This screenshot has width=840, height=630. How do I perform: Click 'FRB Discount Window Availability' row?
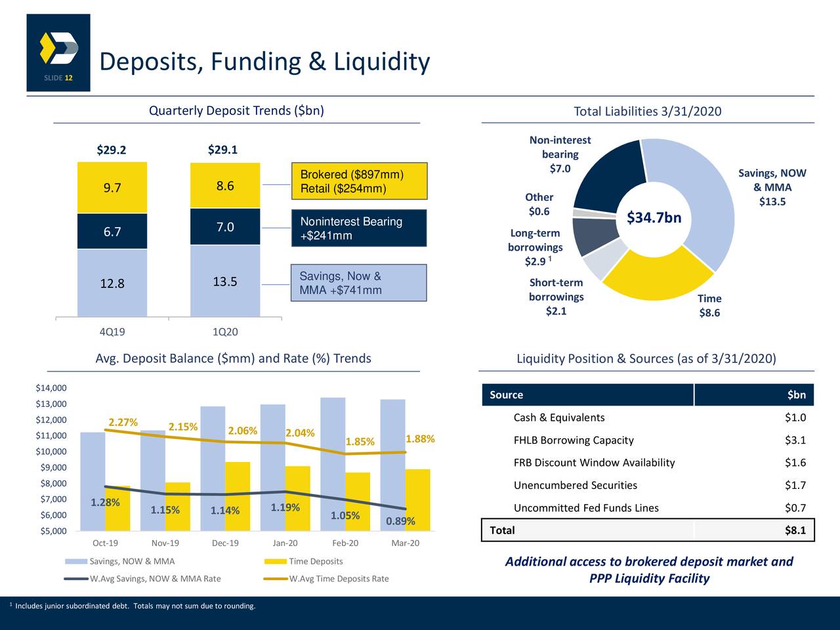click(x=648, y=463)
